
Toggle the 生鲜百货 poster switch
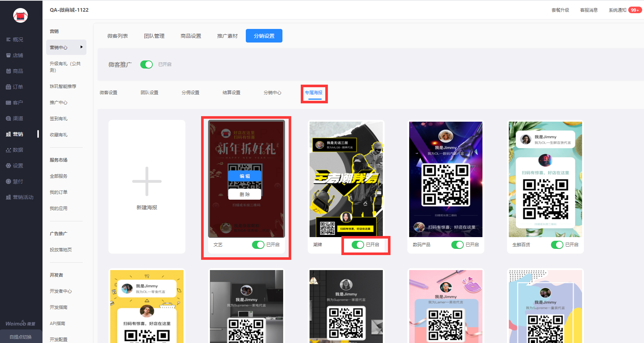(x=557, y=245)
